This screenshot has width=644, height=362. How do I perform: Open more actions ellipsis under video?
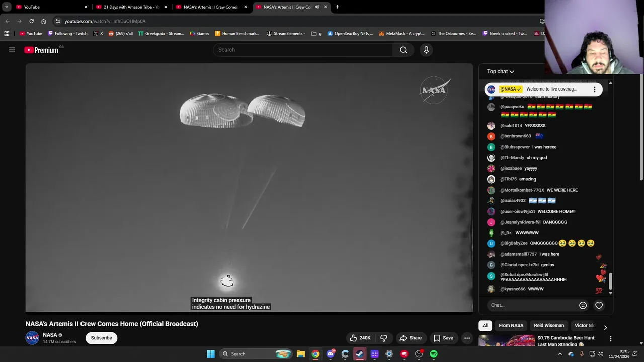pos(467,338)
